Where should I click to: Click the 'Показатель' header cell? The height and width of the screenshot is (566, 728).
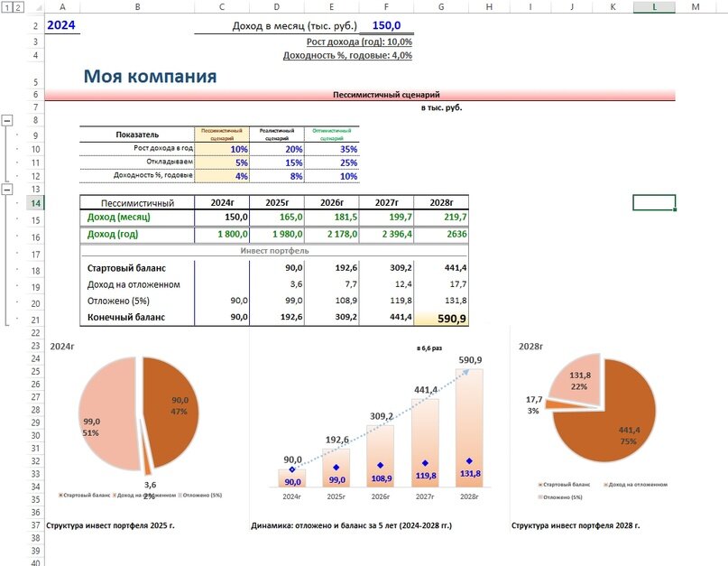coord(137,135)
